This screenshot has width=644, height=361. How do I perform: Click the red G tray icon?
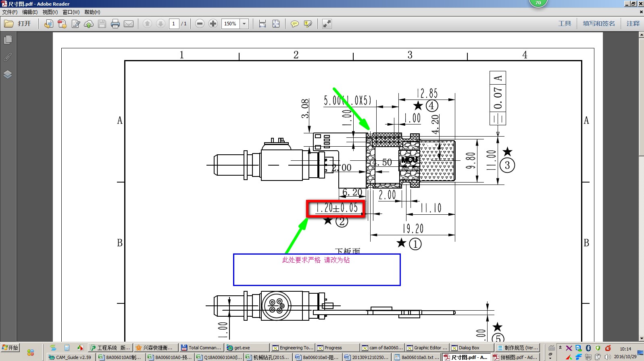[x=608, y=348]
